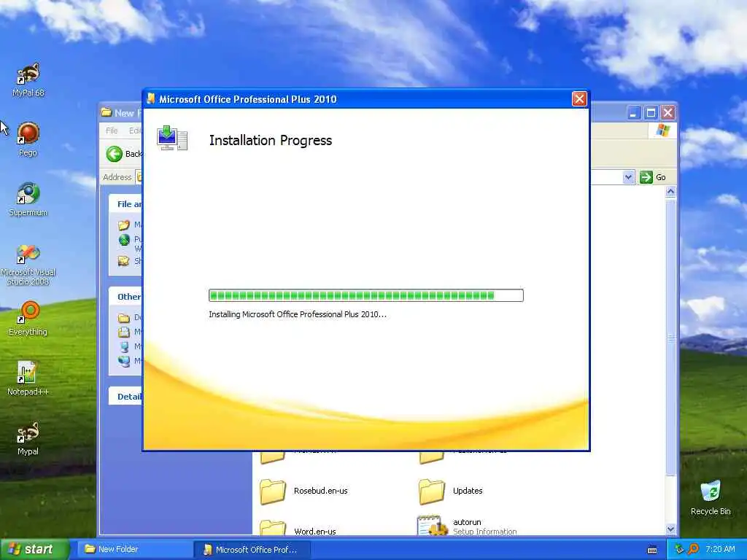Screen dimensions: 747x560
Task: Click the keyboard icon in the taskbar
Action: [652, 550]
